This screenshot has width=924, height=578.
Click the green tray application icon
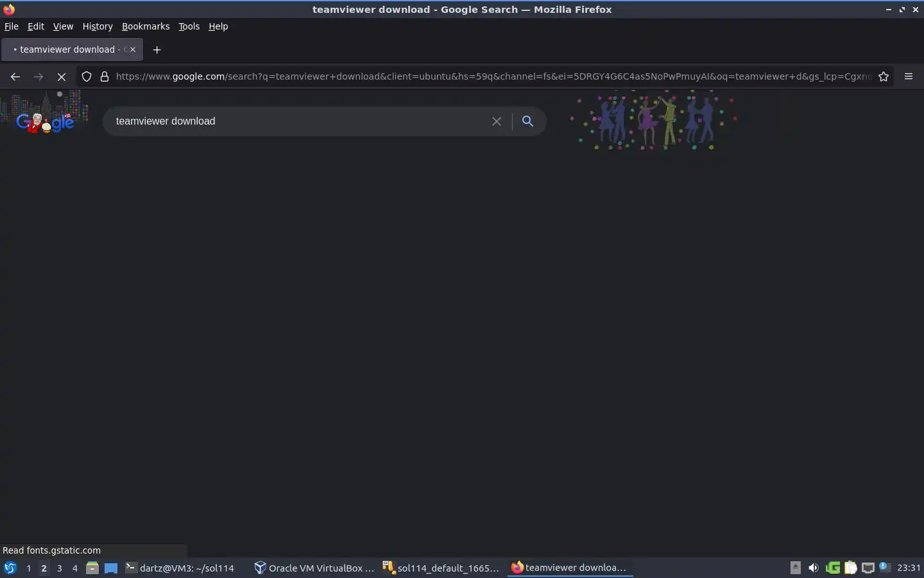pyautogui.click(x=832, y=568)
